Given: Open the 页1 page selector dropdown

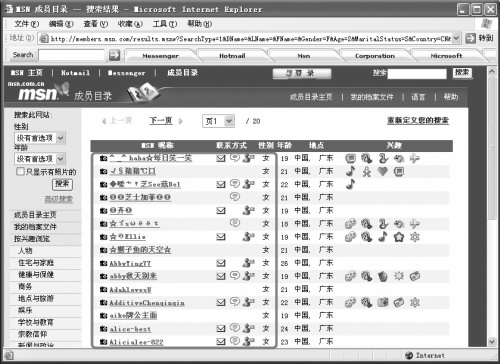Looking at the screenshot, I should tap(229, 121).
